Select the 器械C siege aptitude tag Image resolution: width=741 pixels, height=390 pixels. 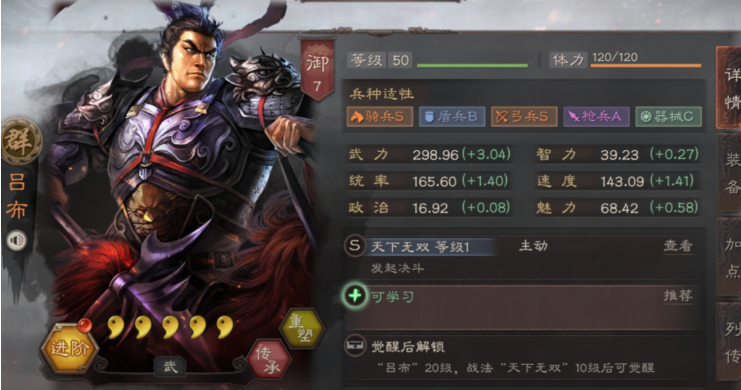click(668, 116)
